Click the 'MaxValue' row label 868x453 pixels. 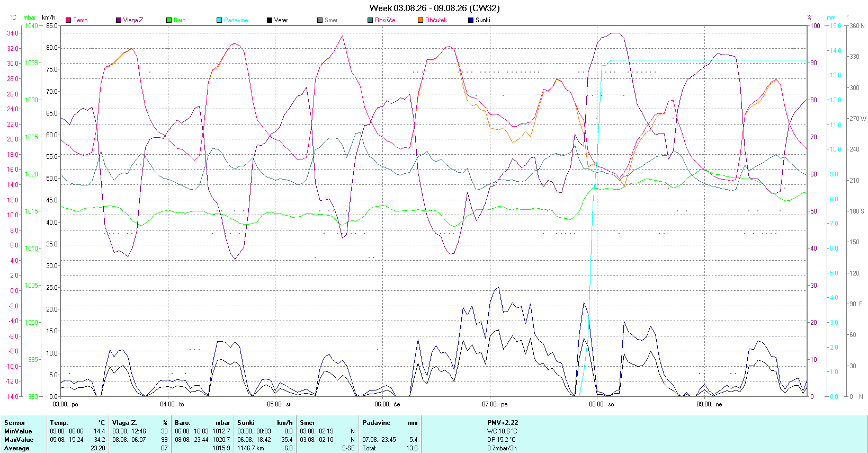(19, 440)
